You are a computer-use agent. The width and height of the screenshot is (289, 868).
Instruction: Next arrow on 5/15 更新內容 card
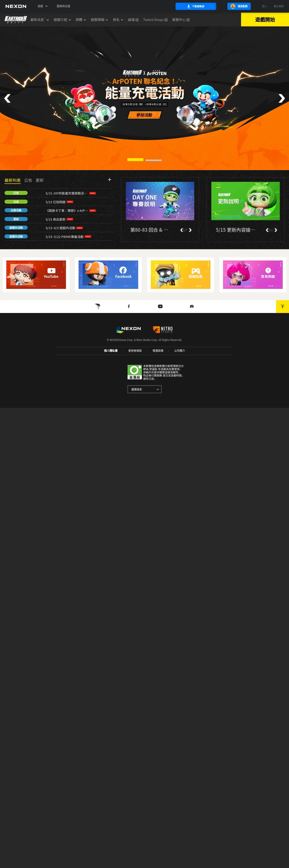pyautogui.click(x=275, y=230)
